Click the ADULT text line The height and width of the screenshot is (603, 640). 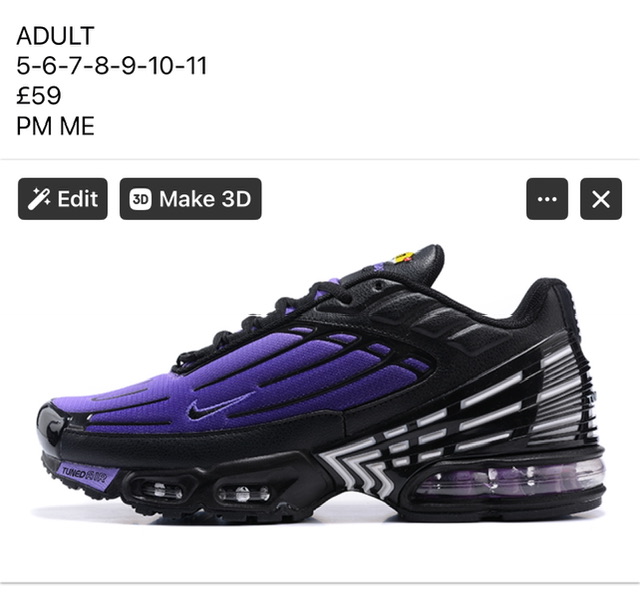56,36
